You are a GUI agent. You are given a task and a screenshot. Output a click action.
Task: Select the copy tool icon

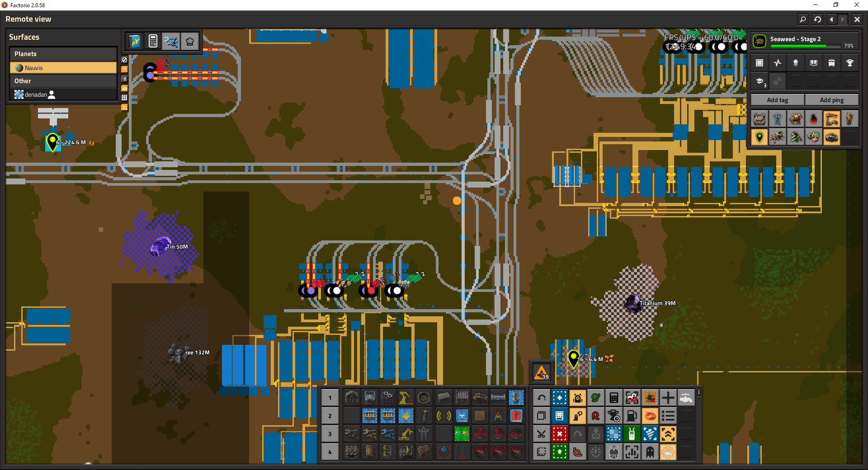pyautogui.click(x=542, y=416)
